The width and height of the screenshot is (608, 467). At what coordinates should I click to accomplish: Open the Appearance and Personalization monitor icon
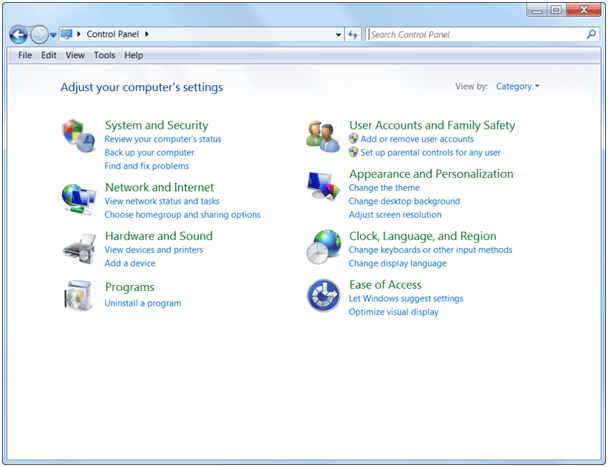coord(323,185)
